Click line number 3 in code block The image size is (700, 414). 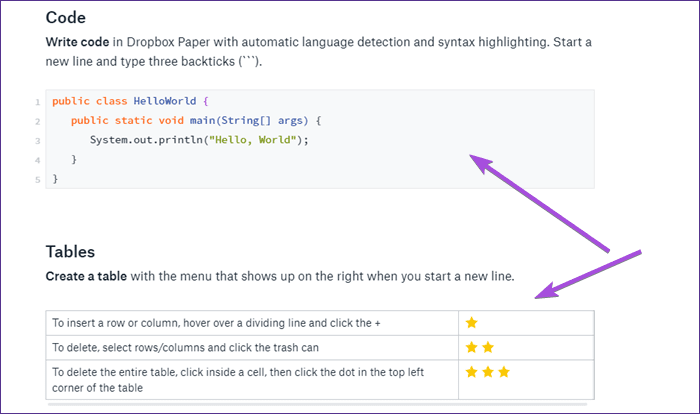(38, 141)
